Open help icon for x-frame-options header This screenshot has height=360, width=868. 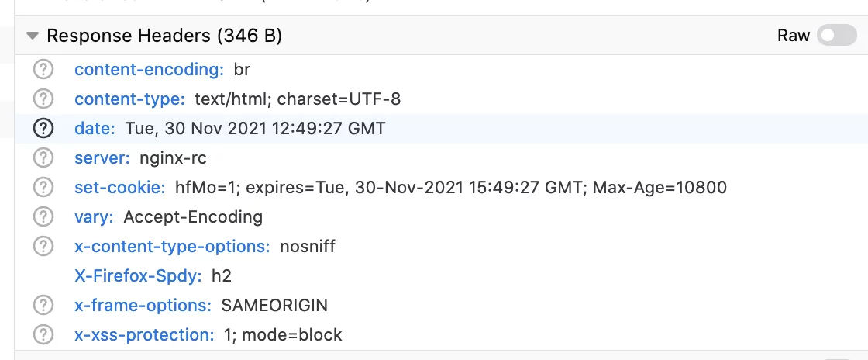[x=43, y=305]
